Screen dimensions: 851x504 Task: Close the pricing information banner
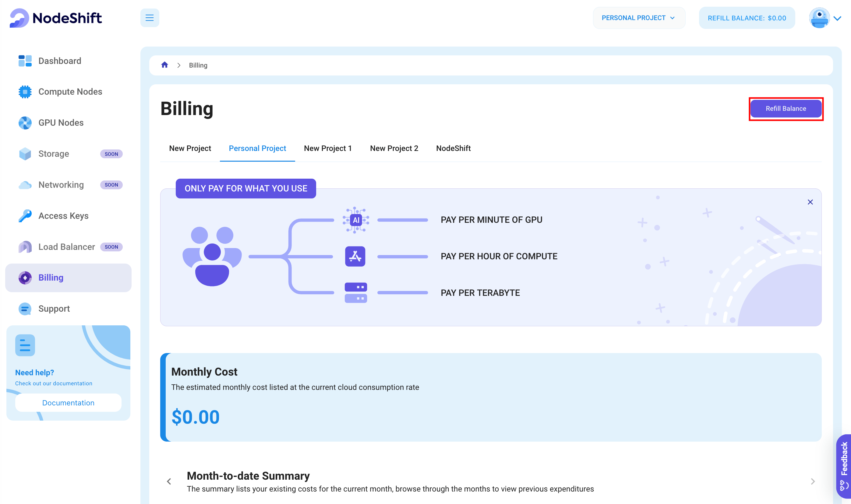(x=810, y=202)
